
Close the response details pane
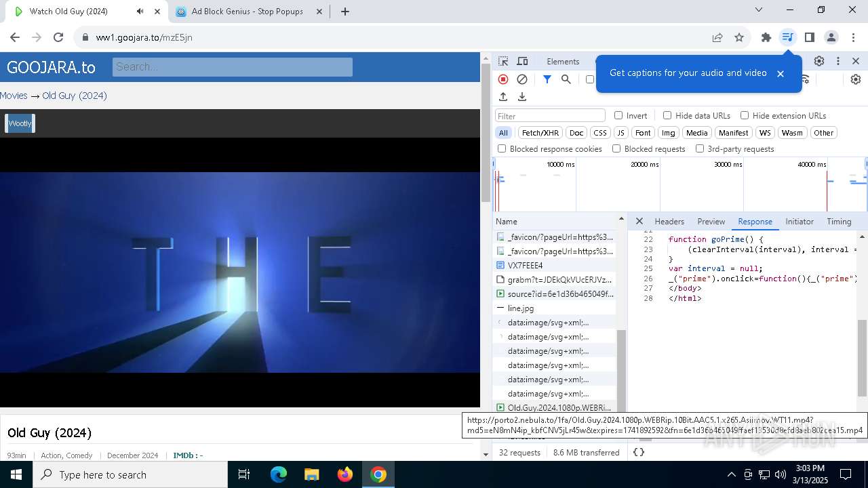pyautogui.click(x=639, y=222)
